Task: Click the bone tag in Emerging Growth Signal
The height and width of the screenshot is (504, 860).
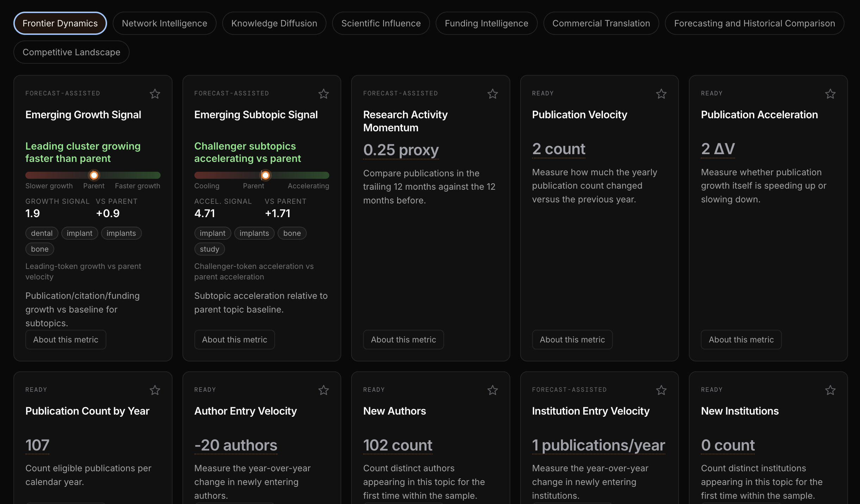Action: 40,249
